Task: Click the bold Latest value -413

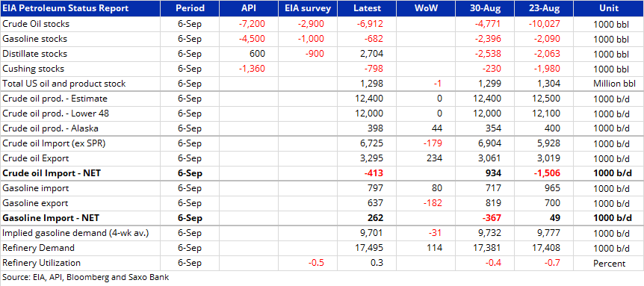Action: (x=374, y=173)
